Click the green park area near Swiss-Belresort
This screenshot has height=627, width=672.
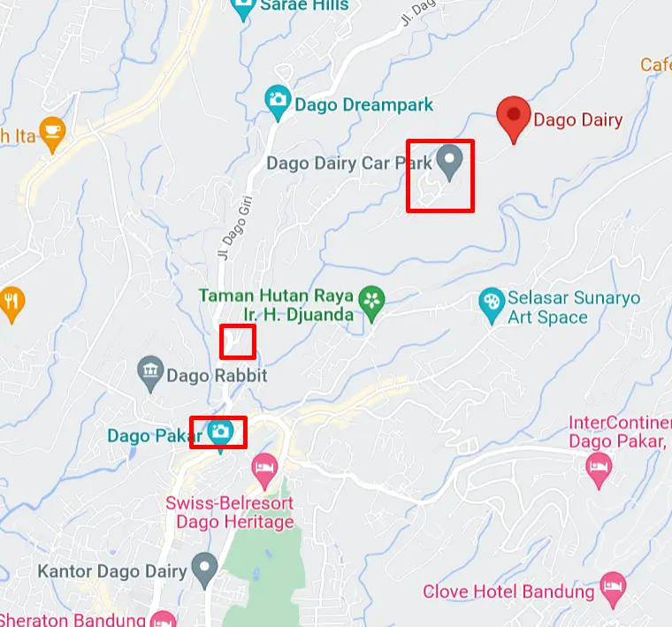(263, 566)
